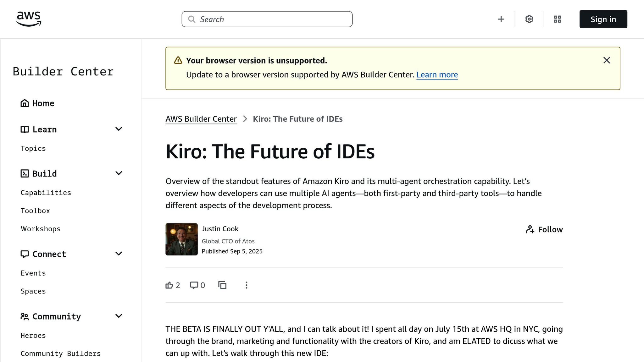This screenshot has width=644, height=362.
Task: Collapse the Community sidebar section
Action: 119,316
